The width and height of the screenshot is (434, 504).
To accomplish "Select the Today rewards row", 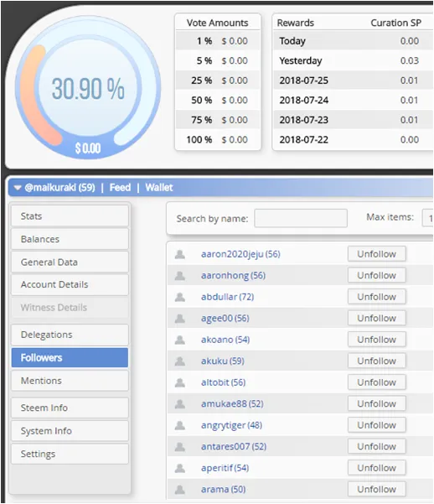I will [353, 41].
